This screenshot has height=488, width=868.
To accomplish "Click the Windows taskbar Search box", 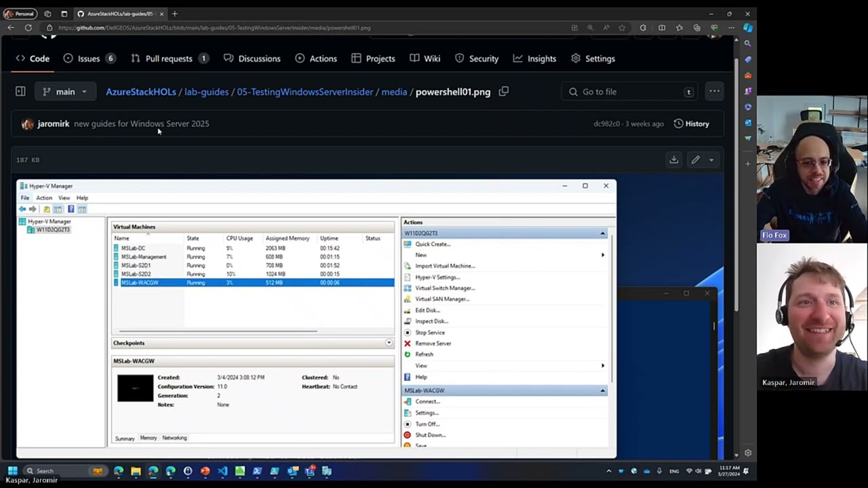I will pos(64,470).
